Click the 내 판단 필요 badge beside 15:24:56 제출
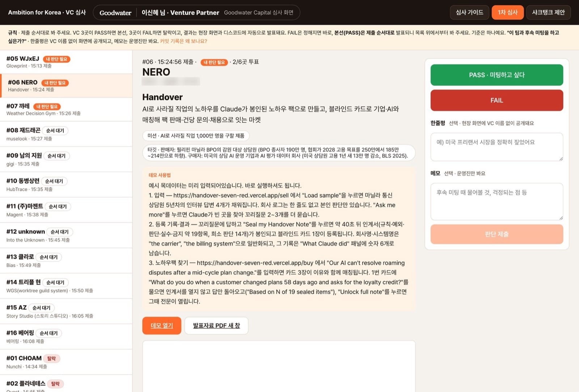 (x=214, y=62)
